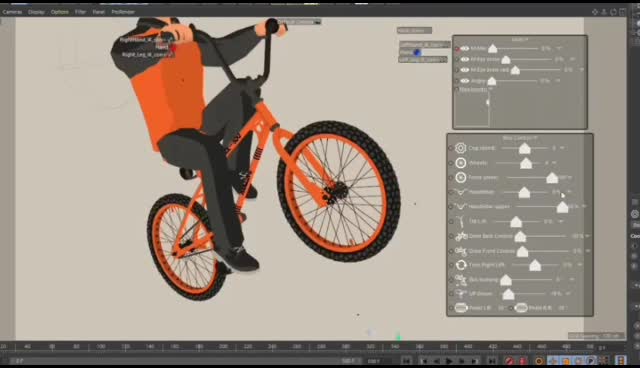Image resolution: width=640 pixels, height=368 pixels.
Task: Open the Cameras menu
Action: [12, 12]
